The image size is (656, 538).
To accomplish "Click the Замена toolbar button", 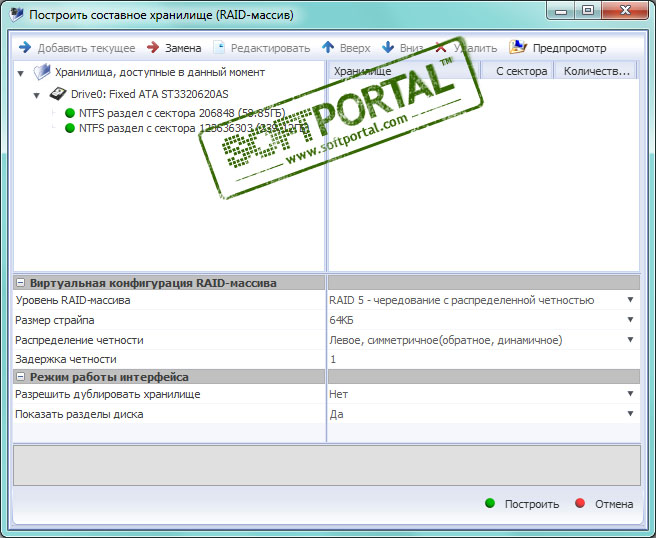I will tap(174, 48).
